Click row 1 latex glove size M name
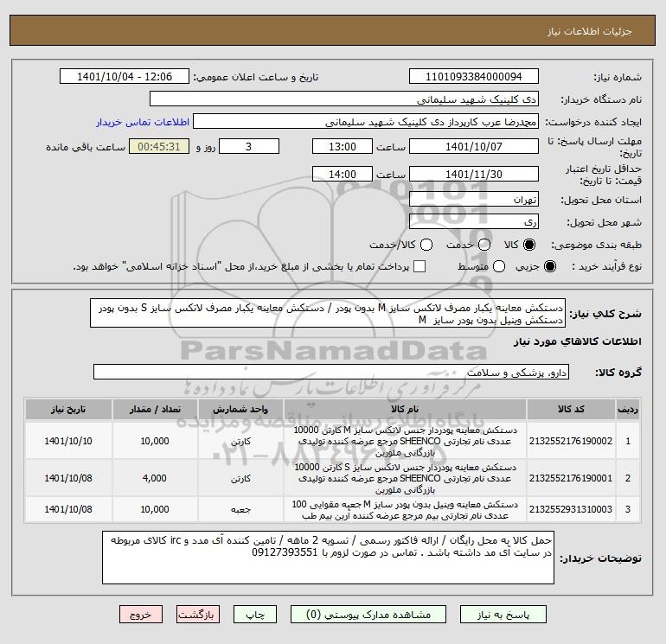666x644 pixels. [x=405, y=441]
